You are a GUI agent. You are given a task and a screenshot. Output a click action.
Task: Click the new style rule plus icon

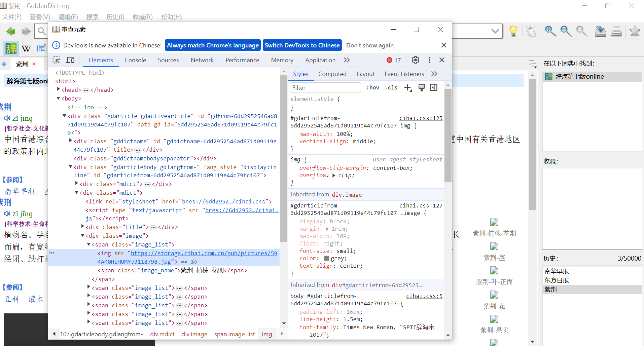click(x=408, y=88)
